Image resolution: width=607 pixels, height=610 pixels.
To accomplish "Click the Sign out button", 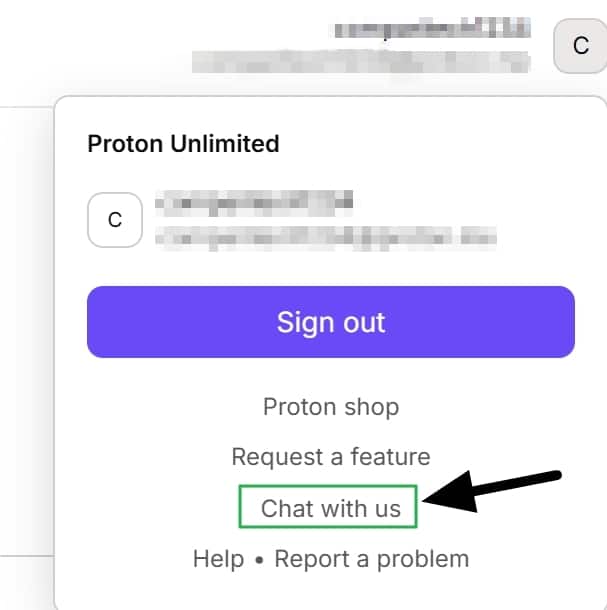I will click(331, 322).
